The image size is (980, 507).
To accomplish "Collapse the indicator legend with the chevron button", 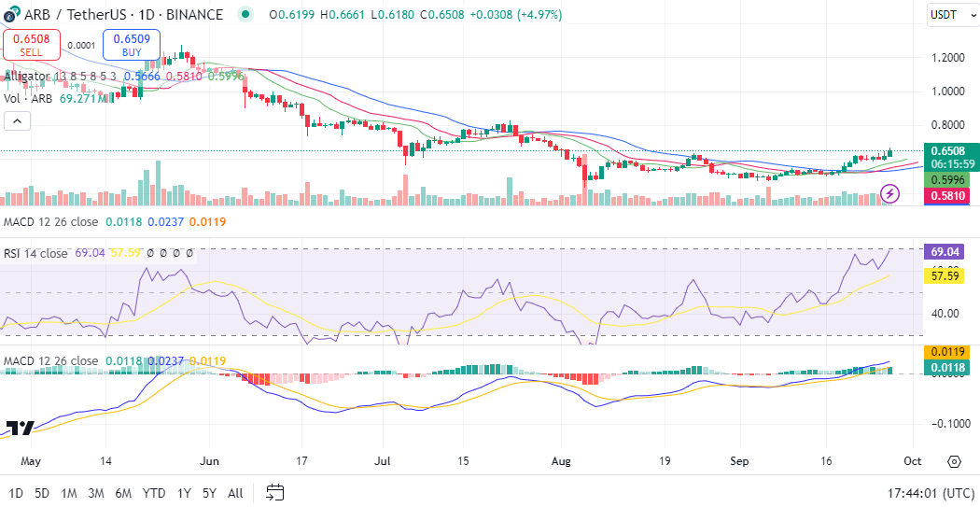I will 18,121.
